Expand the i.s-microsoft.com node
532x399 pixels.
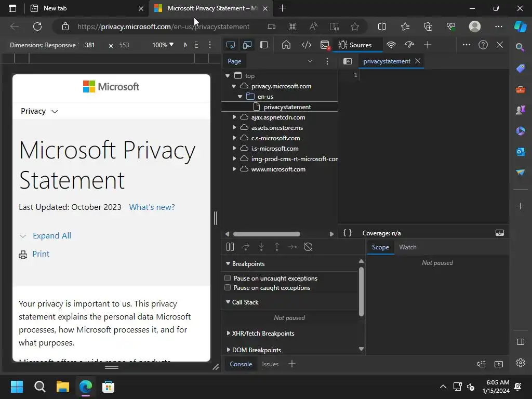point(234,148)
